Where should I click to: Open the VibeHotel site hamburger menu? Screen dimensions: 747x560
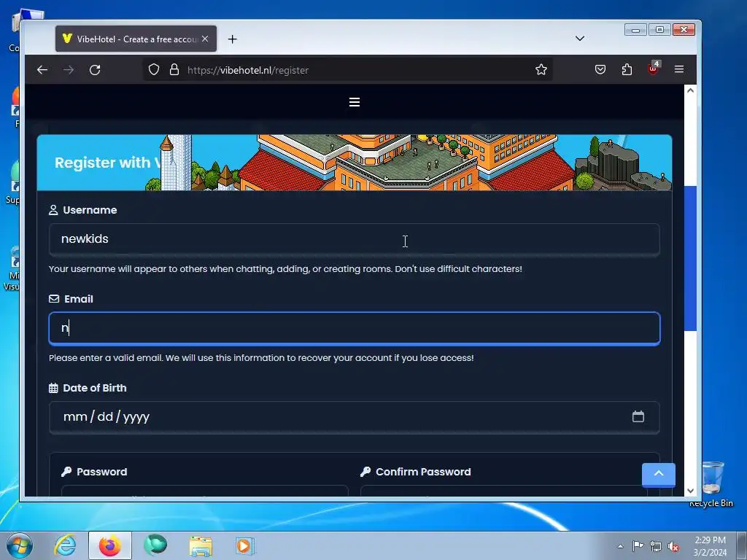point(354,102)
